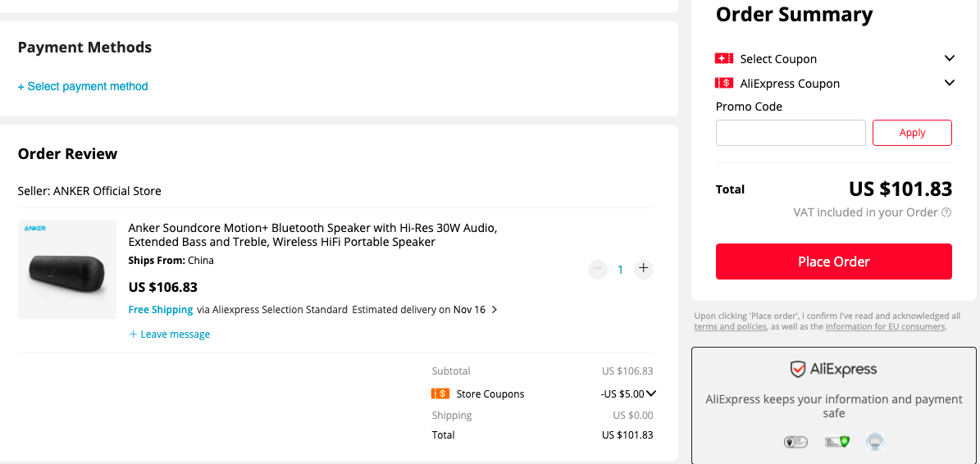The height and width of the screenshot is (464, 980).
Task: Click the Place Order button
Action: tap(834, 261)
